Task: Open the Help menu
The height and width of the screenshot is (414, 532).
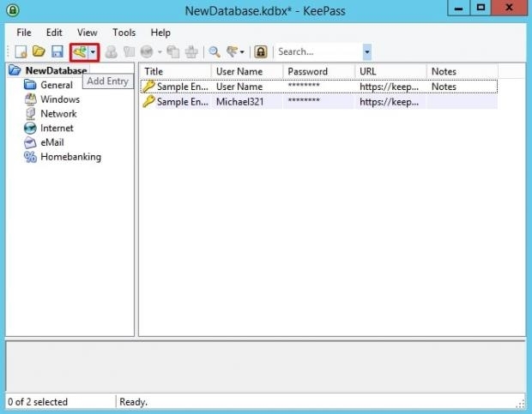Action: pos(160,33)
